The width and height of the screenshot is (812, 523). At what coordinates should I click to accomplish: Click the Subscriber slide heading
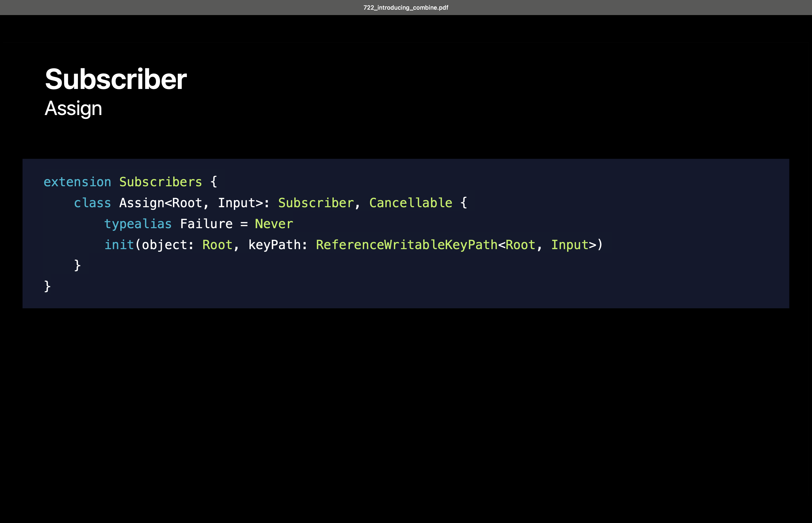(116, 79)
